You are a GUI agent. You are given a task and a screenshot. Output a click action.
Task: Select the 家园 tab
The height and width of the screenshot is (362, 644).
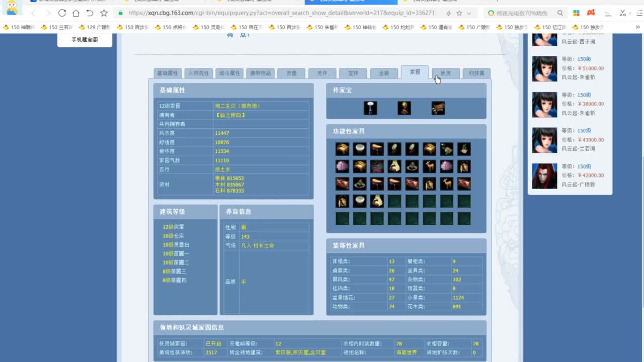coord(415,72)
